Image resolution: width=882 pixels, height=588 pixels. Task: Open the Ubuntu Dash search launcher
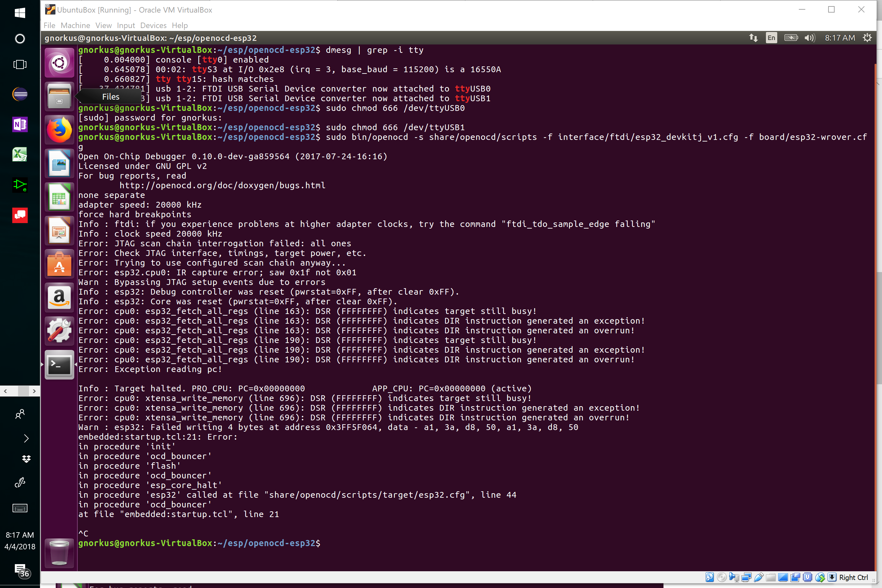coord(59,63)
